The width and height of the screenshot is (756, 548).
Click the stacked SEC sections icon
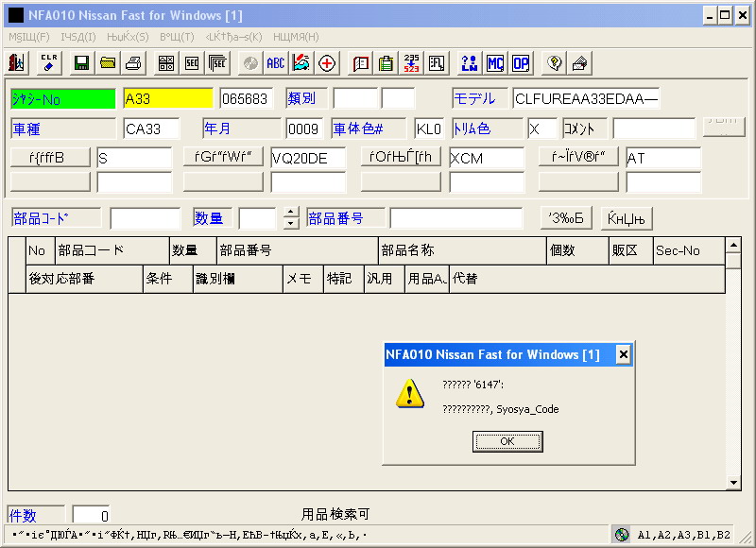[217, 63]
